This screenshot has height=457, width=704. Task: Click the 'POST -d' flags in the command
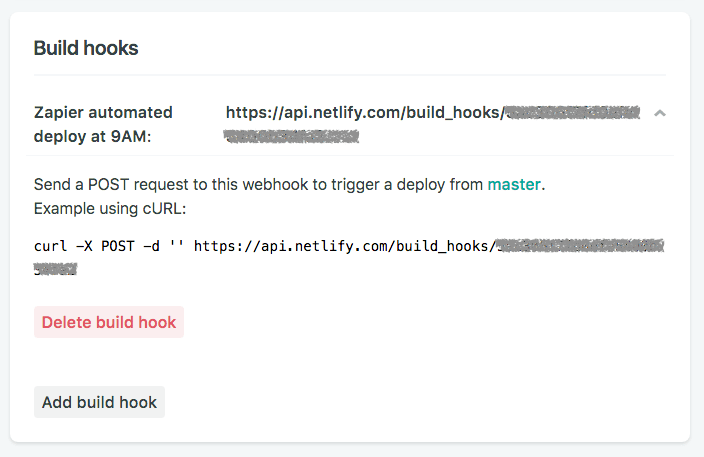(130, 246)
